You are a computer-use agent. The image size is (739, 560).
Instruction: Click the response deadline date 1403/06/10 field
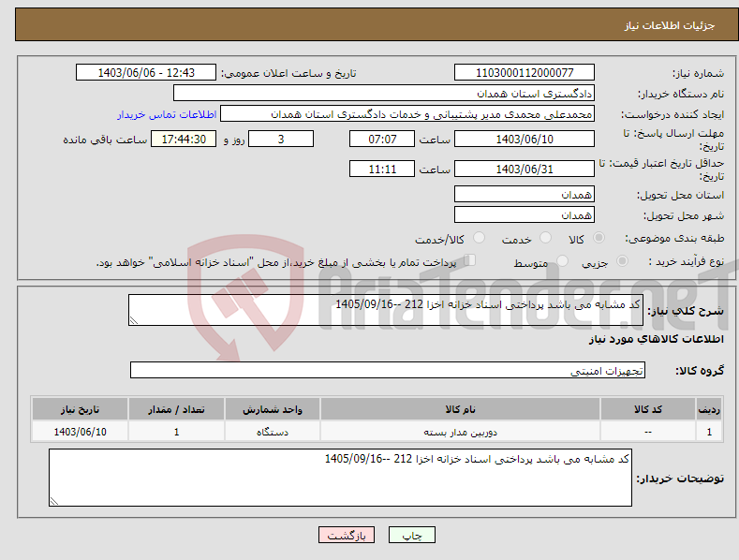point(525,139)
